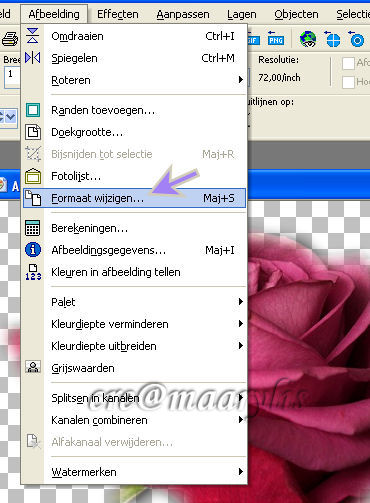Select Grijswaarden menu entry
370x503 pixels.
pos(134,368)
